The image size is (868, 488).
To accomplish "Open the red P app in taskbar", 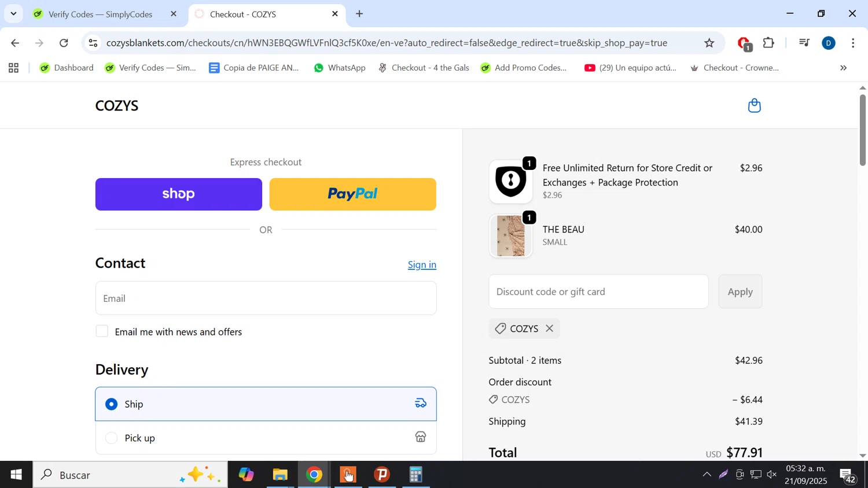I will coord(382,475).
